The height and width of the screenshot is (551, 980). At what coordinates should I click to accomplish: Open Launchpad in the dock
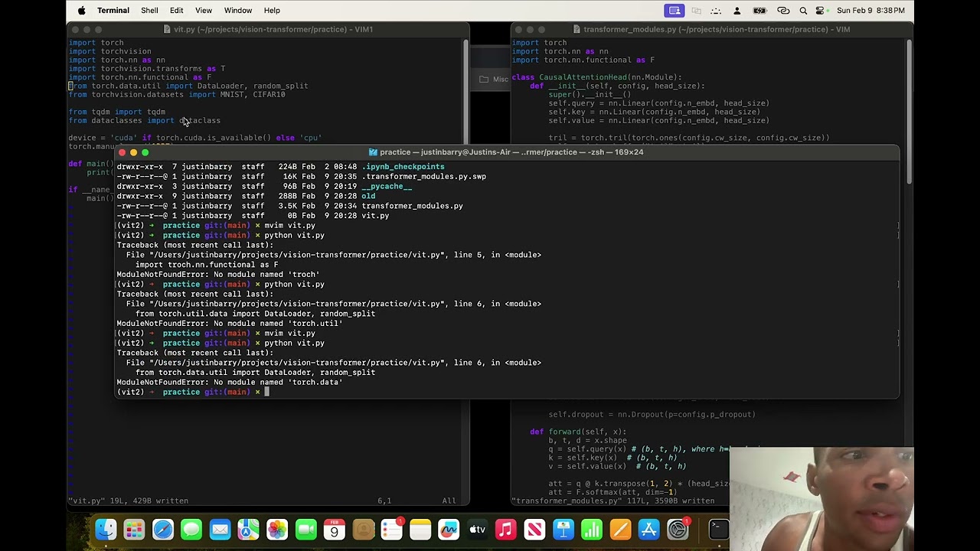point(134,529)
